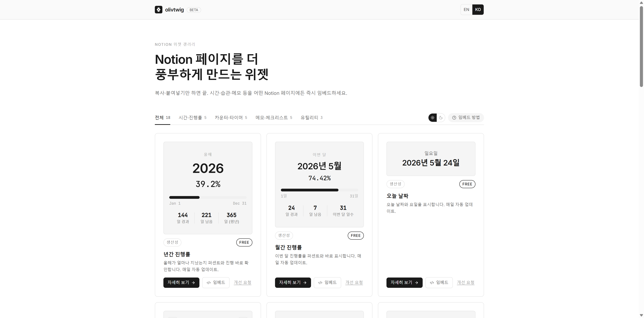Click the 2026 year progress widget preview
Screen dimensions: 644x318
click(208, 188)
